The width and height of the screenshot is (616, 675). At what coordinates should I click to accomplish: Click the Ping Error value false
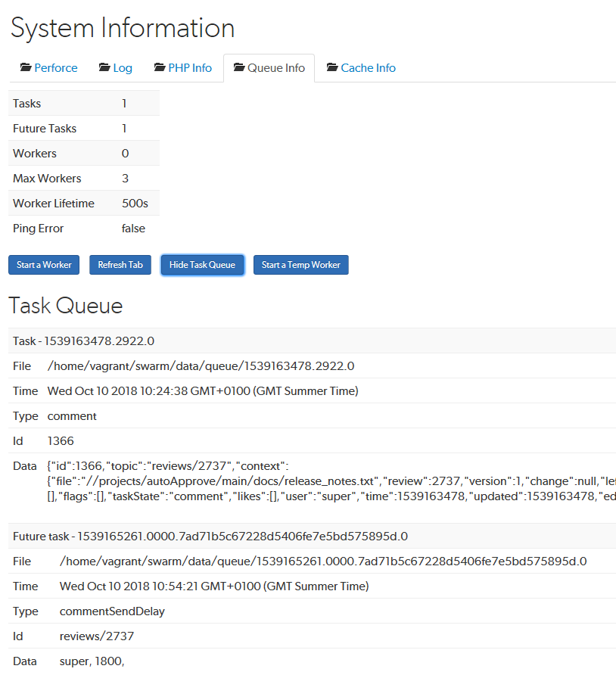133,229
